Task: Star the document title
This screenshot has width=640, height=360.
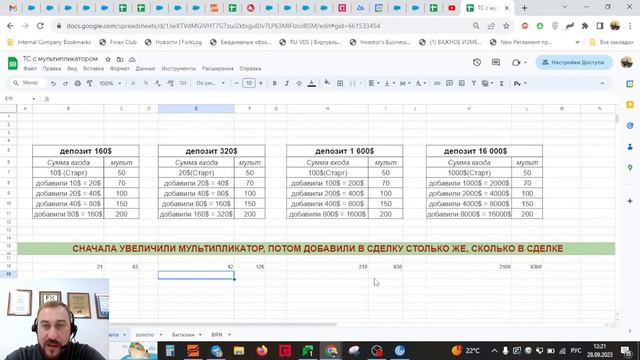Action: [108, 59]
